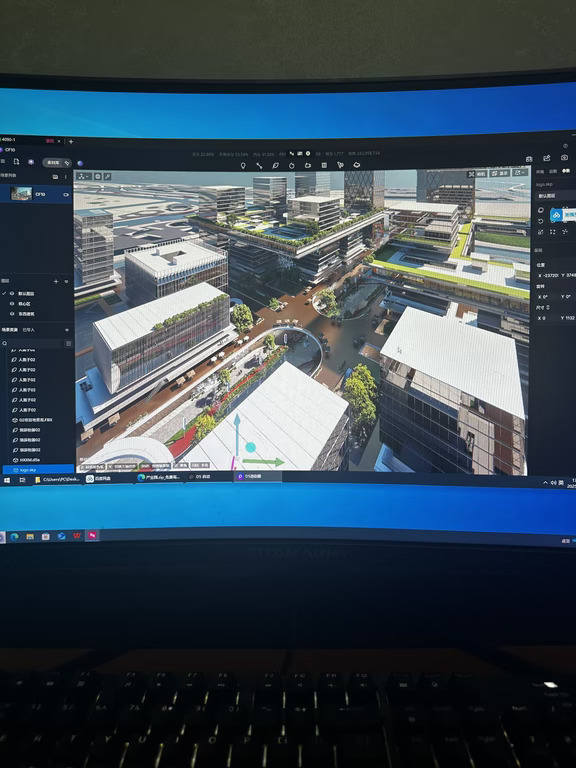The height and width of the screenshot is (768, 576).
Task: Select the logo.skp item in resource list
Action: 37,470
